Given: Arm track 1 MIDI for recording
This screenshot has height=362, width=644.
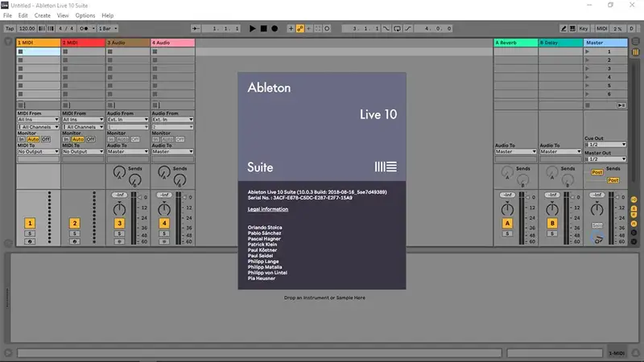Looking at the screenshot, I should pyautogui.click(x=30, y=242).
